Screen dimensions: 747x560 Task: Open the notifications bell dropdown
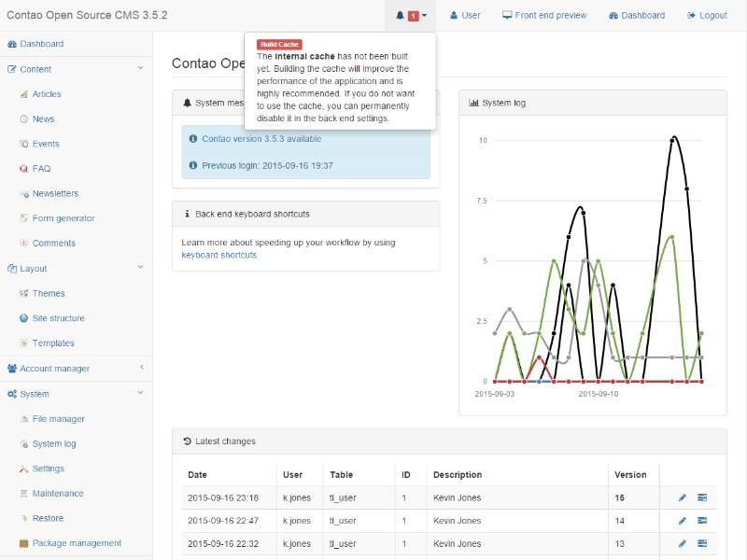411,16
